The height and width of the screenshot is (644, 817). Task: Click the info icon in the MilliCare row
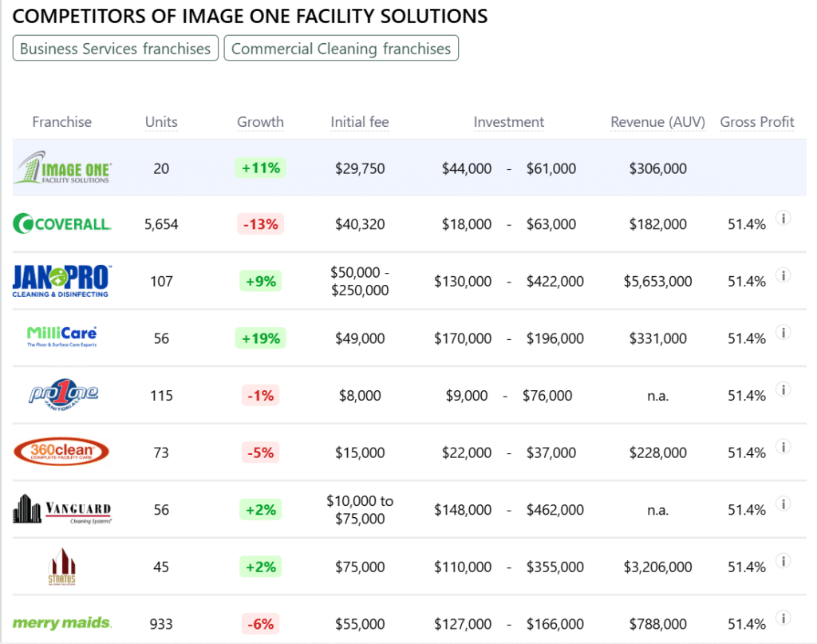783,332
